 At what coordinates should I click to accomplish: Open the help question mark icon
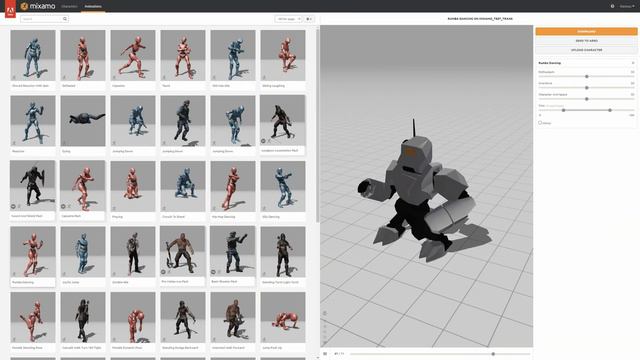point(612,6)
